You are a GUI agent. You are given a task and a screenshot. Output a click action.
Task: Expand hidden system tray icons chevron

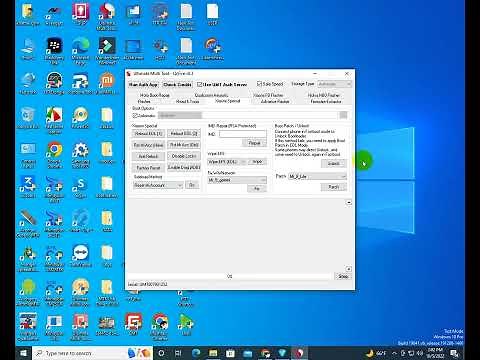point(394,353)
